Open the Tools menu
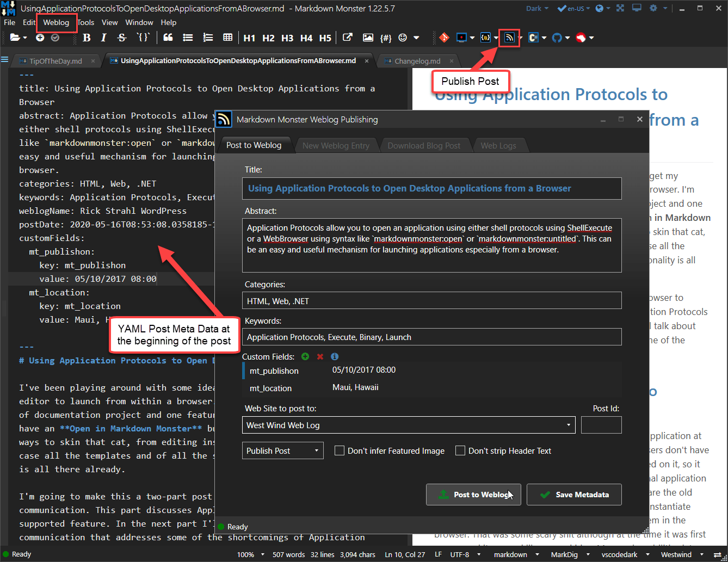Viewport: 728px width, 562px height. click(x=85, y=22)
